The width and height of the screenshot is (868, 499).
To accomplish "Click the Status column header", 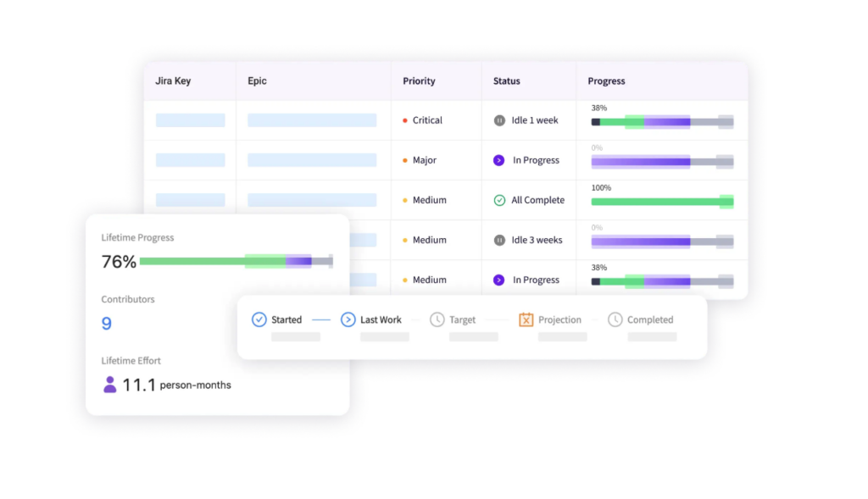I will coord(507,81).
